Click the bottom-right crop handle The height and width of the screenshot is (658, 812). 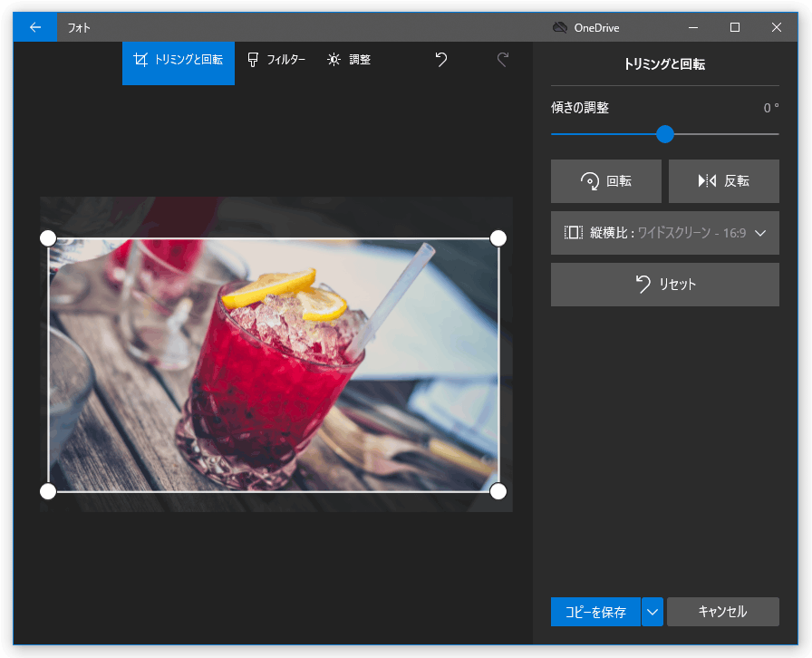pyautogui.click(x=498, y=491)
